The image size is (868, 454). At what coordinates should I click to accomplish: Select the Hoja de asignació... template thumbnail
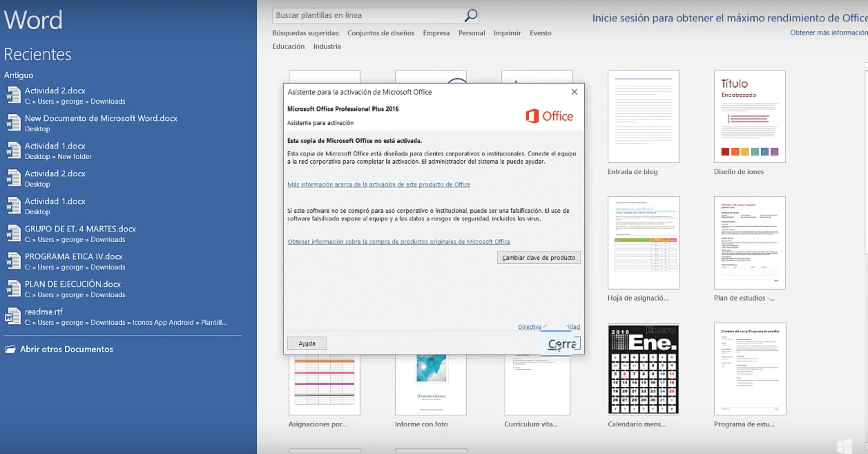[x=644, y=243]
